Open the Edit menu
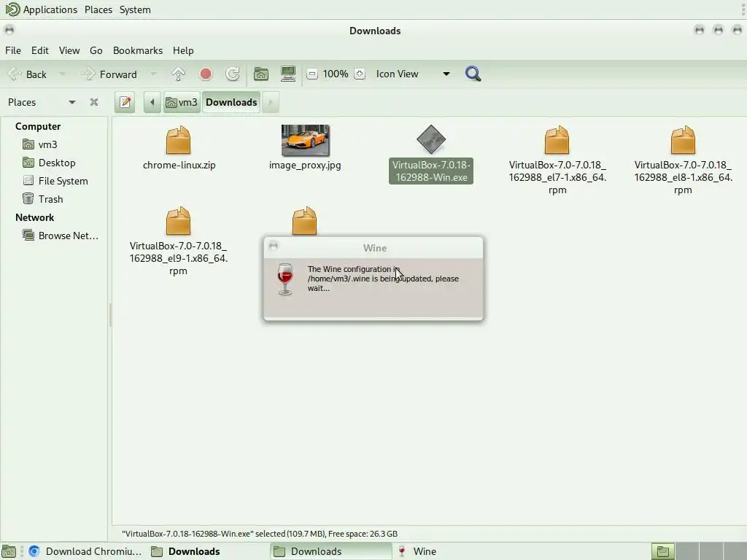 click(x=40, y=50)
